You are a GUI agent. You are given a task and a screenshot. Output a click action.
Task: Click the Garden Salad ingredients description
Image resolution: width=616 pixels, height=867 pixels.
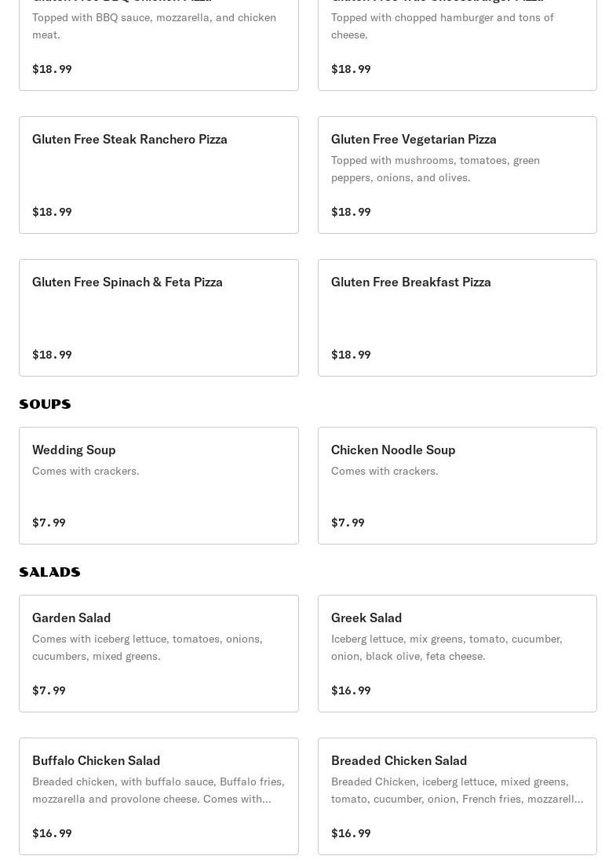click(147, 647)
